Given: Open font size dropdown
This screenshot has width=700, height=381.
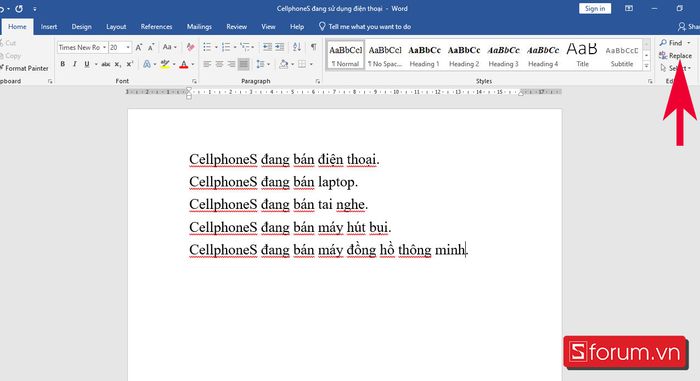Looking at the screenshot, I should (128, 47).
